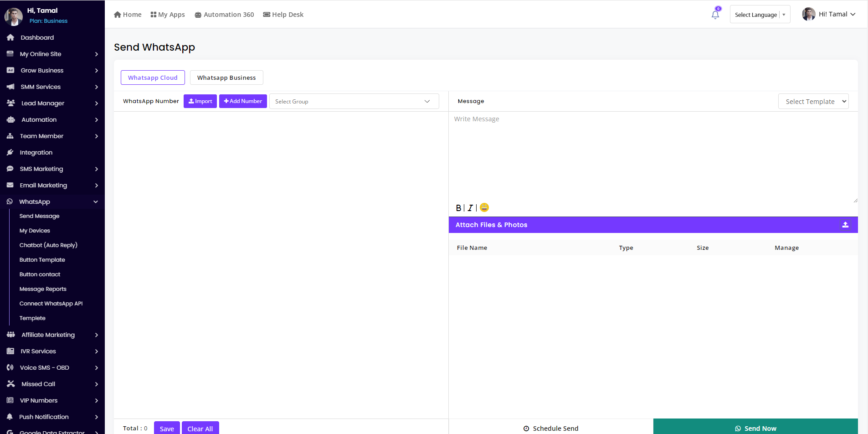868x434 pixels.
Task: Click the Integration plug icon
Action: click(10, 152)
